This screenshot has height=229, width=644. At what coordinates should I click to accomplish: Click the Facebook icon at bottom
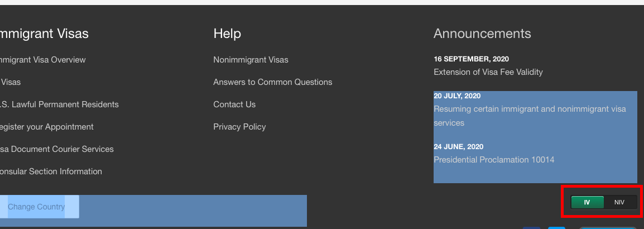pyautogui.click(x=531, y=228)
